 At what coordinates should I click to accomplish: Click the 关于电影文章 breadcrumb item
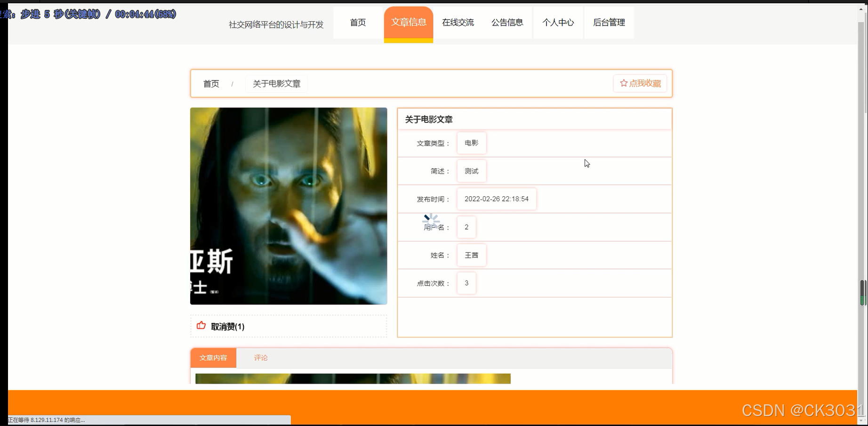pyautogui.click(x=277, y=83)
